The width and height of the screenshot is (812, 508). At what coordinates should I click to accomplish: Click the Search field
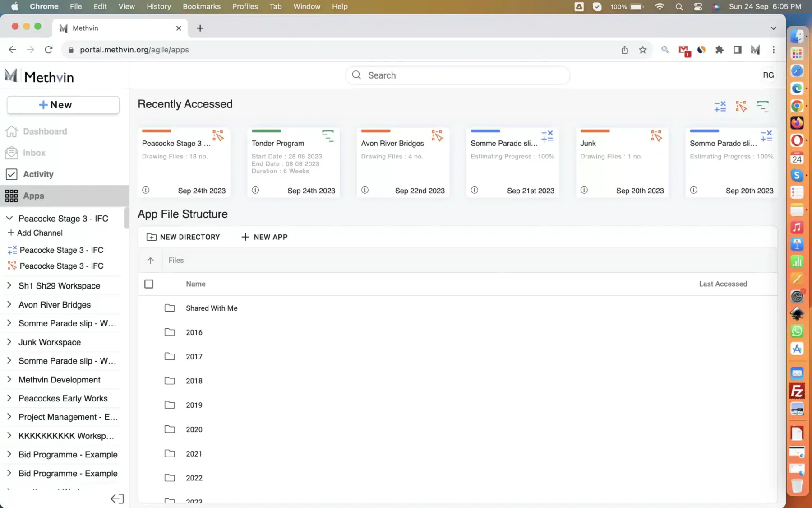point(457,75)
